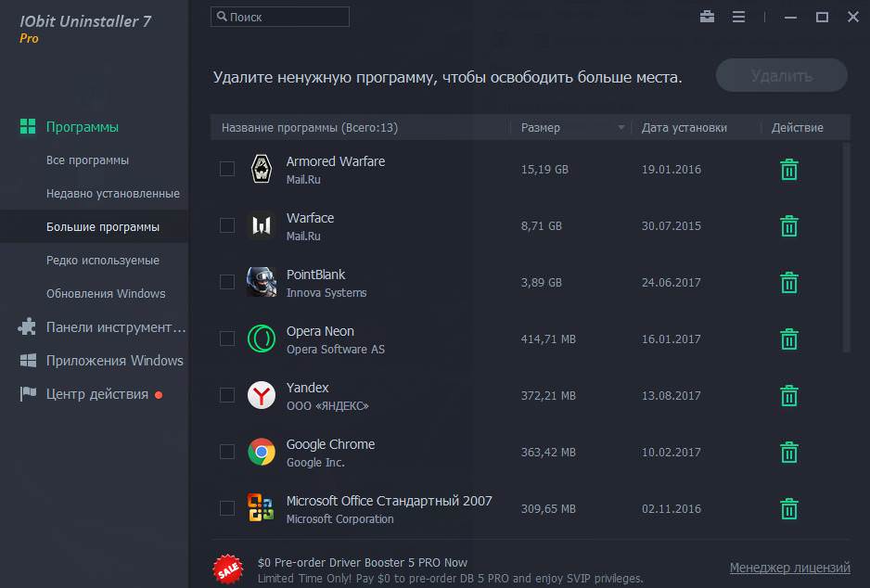Viewport: 870px width, 588px height.
Task: Click the Google Inc. publisher text
Action: click(315, 462)
